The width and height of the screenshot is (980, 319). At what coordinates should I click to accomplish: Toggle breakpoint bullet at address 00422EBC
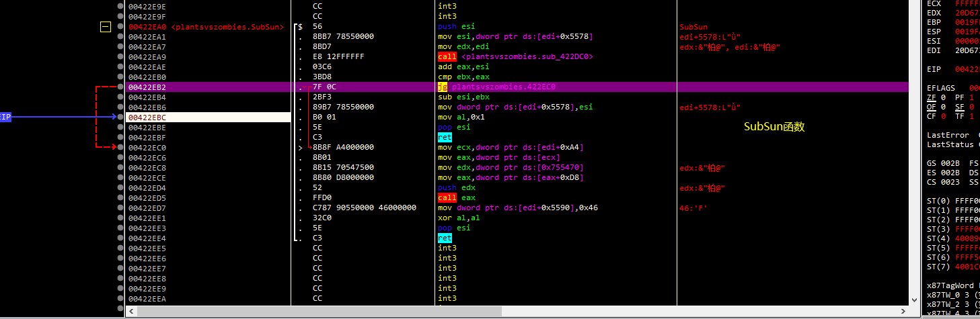[x=120, y=118]
